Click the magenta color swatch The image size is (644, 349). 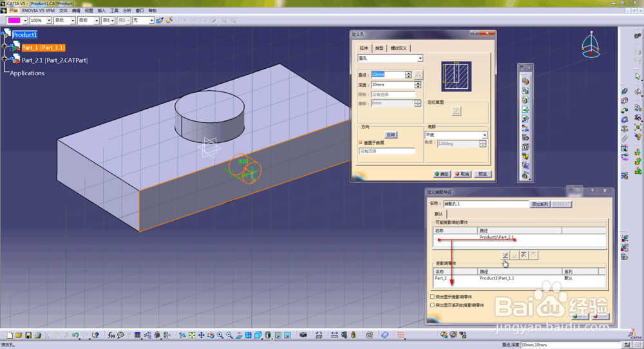14,20
